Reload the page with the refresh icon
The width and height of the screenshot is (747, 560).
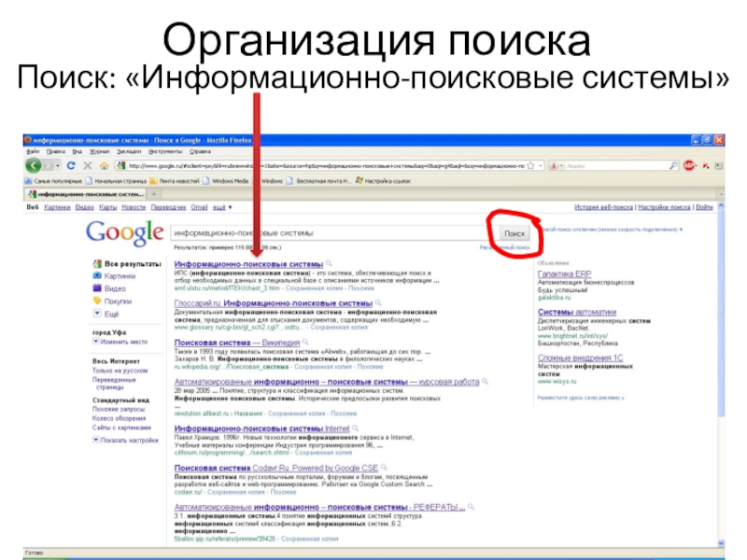tap(71, 166)
